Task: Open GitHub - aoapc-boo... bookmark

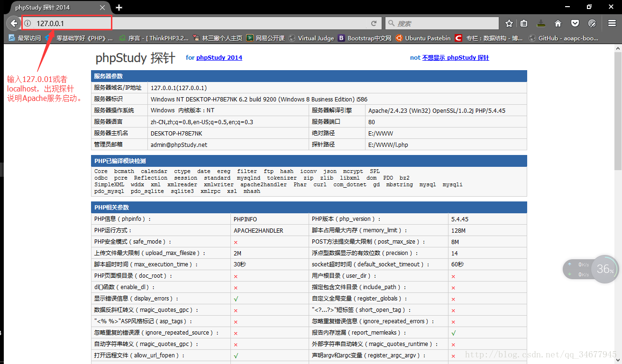Action: [564, 38]
